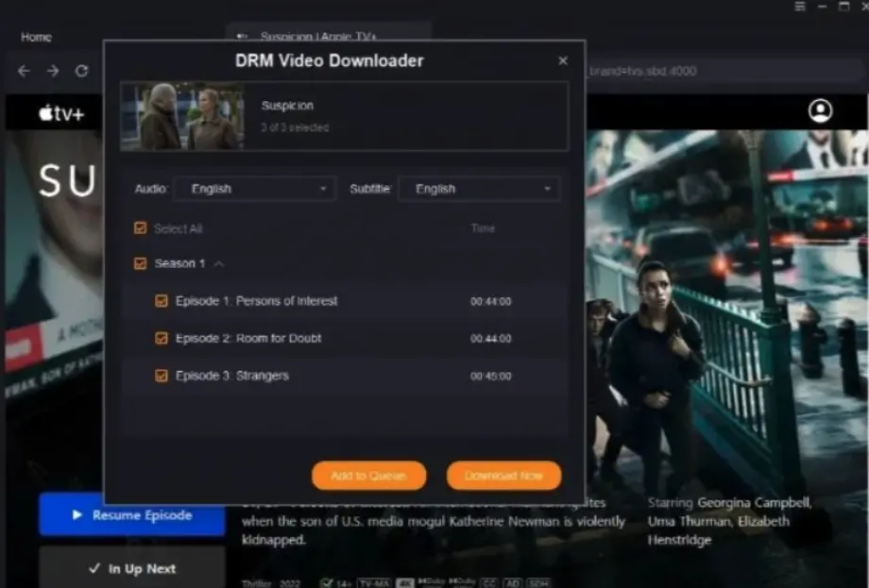Uncheck Episode 2: Room for Doubt
This screenshot has width=869, height=588.
tap(162, 338)
